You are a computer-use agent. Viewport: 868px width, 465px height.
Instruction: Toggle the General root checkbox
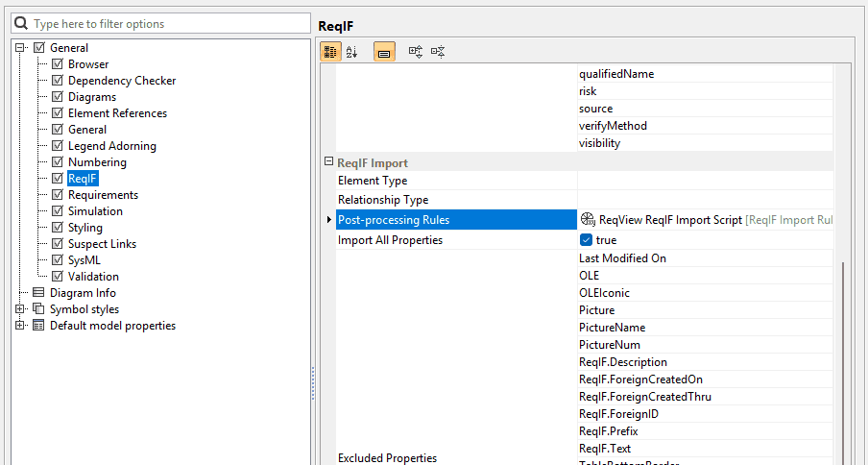click(x=38, y=48)
